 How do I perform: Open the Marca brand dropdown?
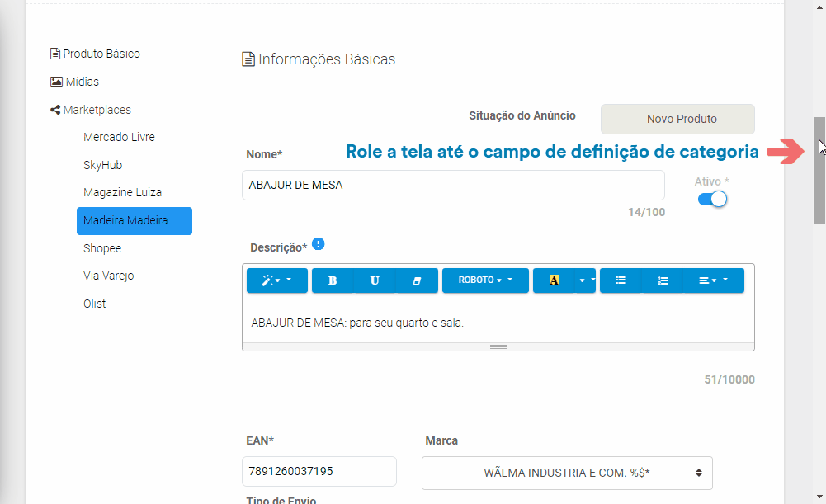(567, 473)
